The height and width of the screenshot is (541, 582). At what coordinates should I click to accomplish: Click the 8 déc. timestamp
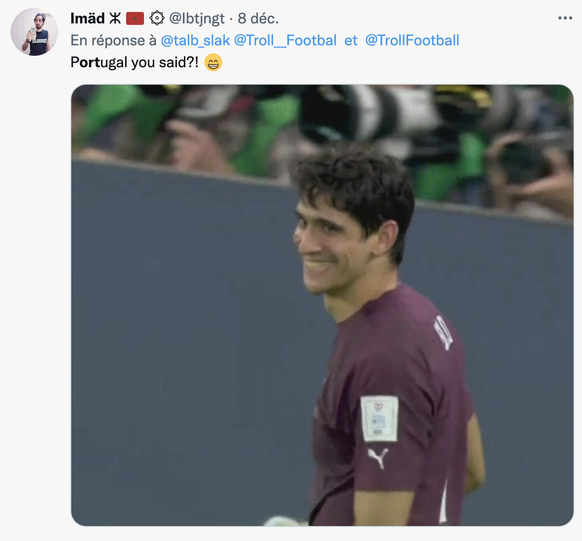click(258, 18)
